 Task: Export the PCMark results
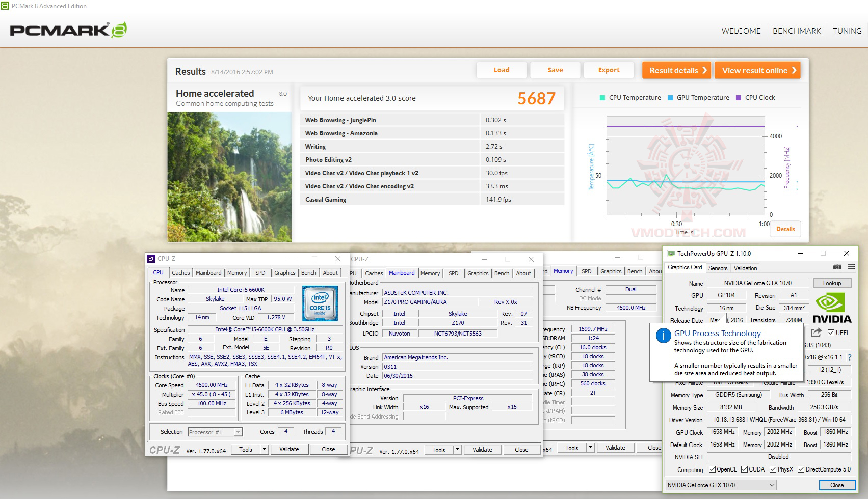click(609, 70)
